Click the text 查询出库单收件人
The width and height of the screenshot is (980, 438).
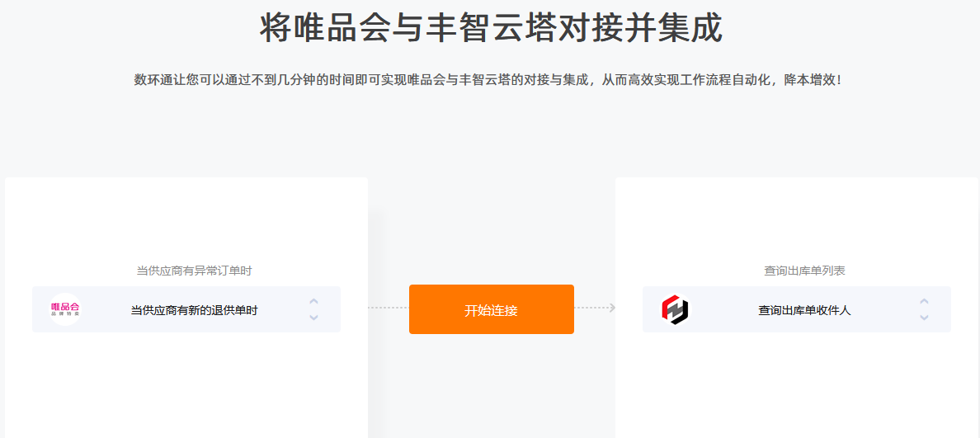point(804,310)
